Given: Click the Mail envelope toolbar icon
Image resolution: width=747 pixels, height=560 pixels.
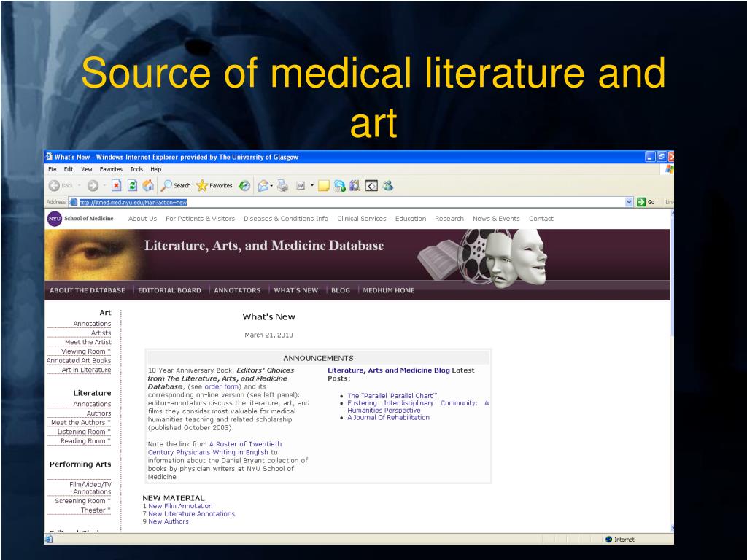Looking at the screenshot, I should coord(263,186).
